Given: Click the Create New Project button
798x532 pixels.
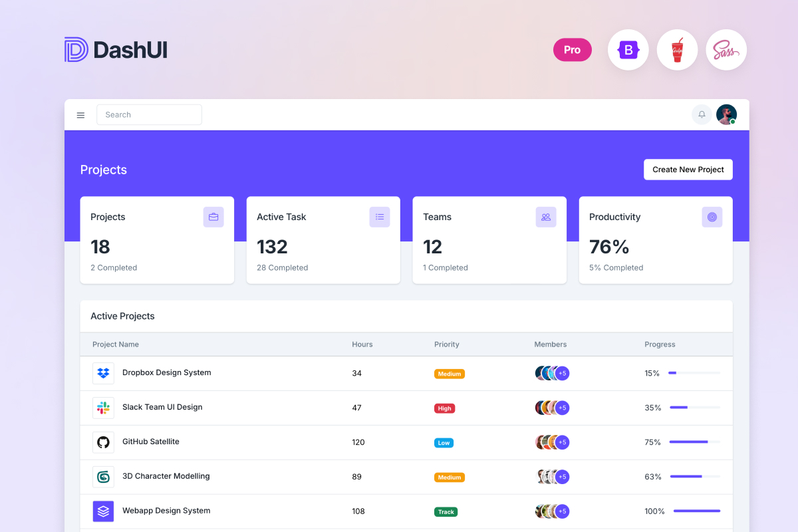Looking at the screenshot, I should (x=688, y=170).
